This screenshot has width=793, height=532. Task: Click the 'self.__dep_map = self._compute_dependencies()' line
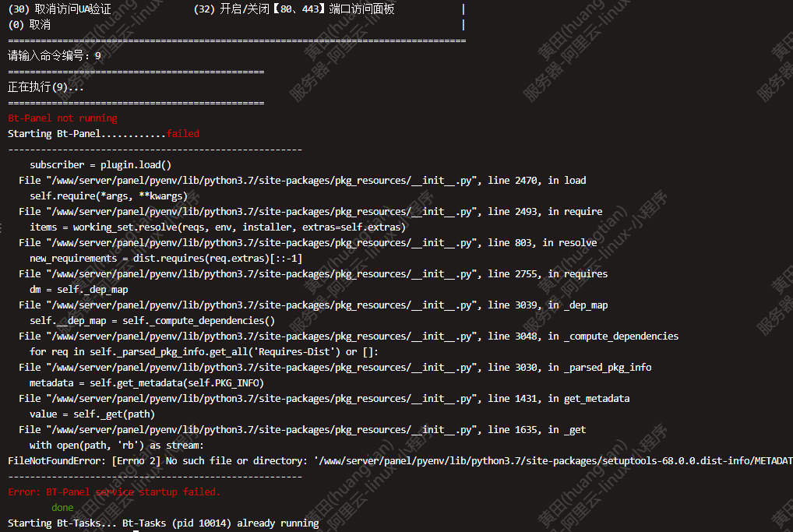(152, 321)
